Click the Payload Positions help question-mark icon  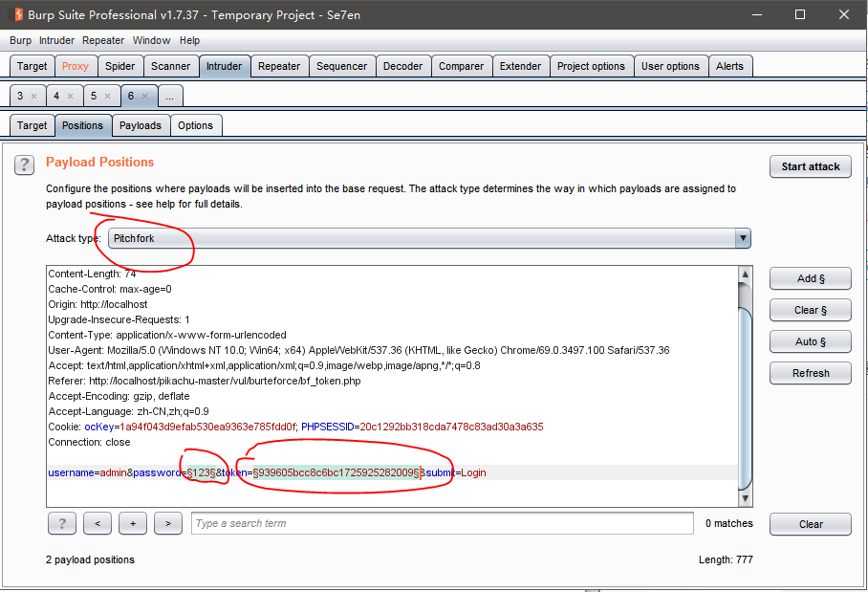tap(24, 164)
